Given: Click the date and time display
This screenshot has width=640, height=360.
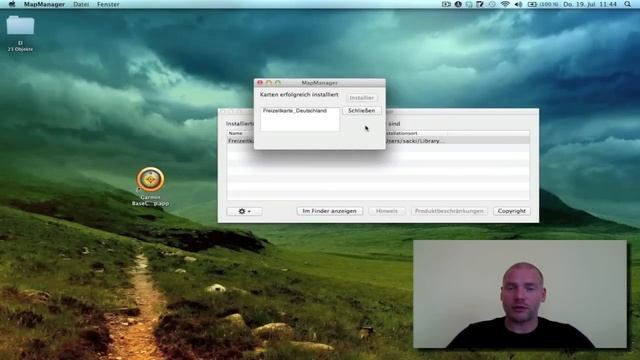Looking at the screenshot, I should coord(590,4).
